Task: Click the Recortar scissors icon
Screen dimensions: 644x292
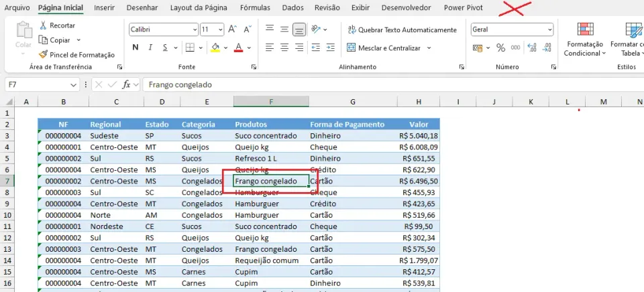Action: [x=43, y=25]
